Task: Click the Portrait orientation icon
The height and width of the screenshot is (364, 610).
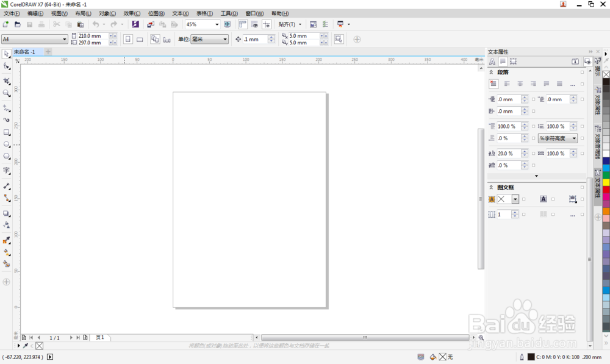Action: click(128, 39)
